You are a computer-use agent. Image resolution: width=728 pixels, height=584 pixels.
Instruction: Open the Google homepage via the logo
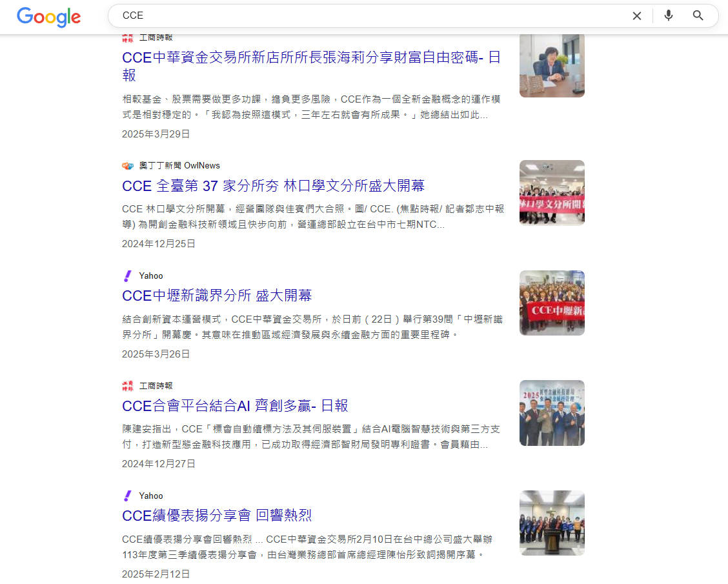[48, 17]
